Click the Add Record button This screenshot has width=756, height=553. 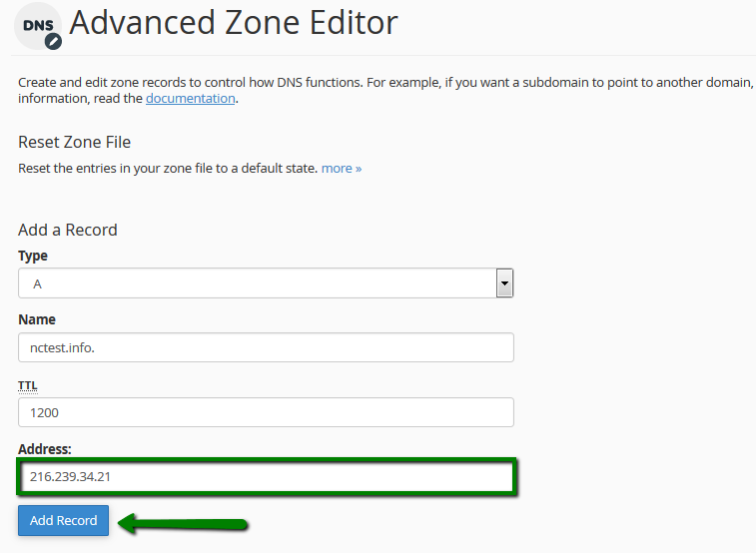pos(63,520)
